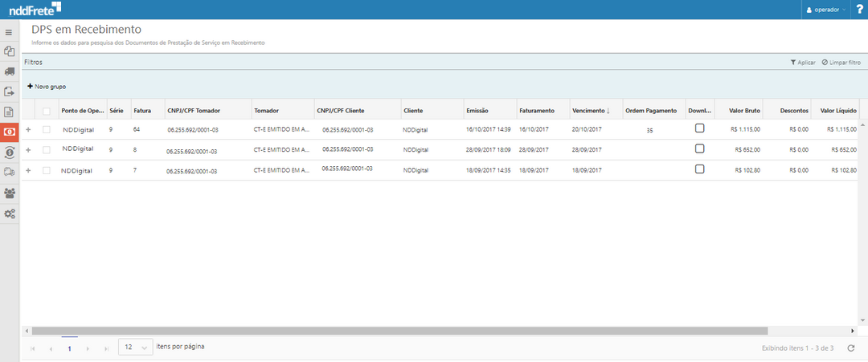
Task: Click the dollar coin sidebar icon
Action: [9, 153]
